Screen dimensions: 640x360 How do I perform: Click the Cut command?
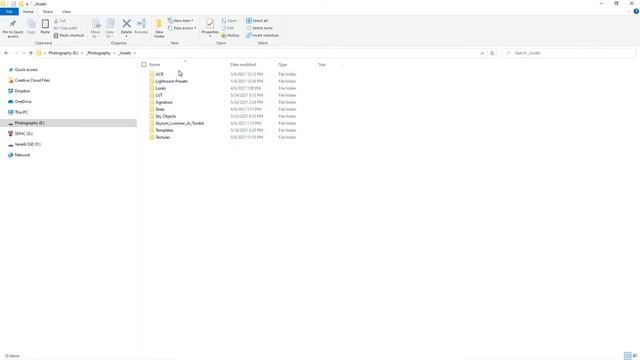pos(60,20)
